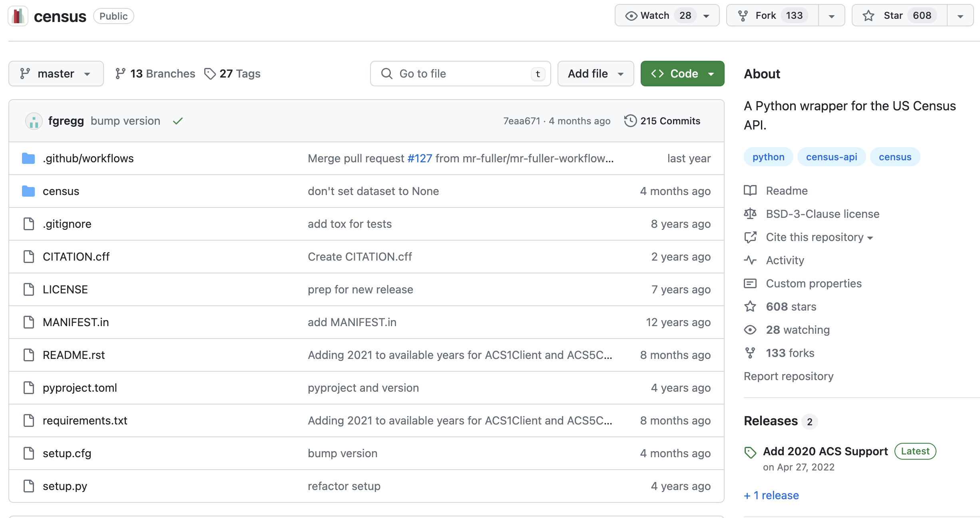The height and width of the screenshot is (518, 980).
Task: Click the green commit status checkmark
Action: click(x=178, y=121)
